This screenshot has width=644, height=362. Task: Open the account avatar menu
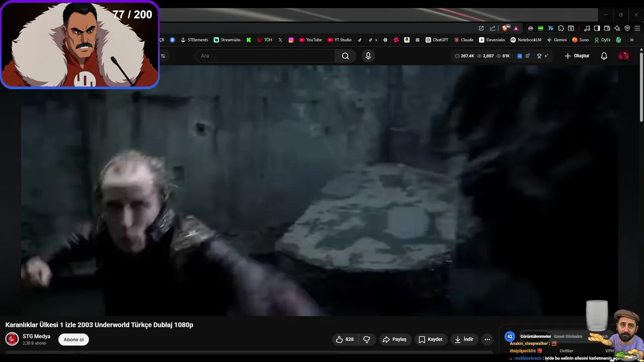(x=623, y=56)
